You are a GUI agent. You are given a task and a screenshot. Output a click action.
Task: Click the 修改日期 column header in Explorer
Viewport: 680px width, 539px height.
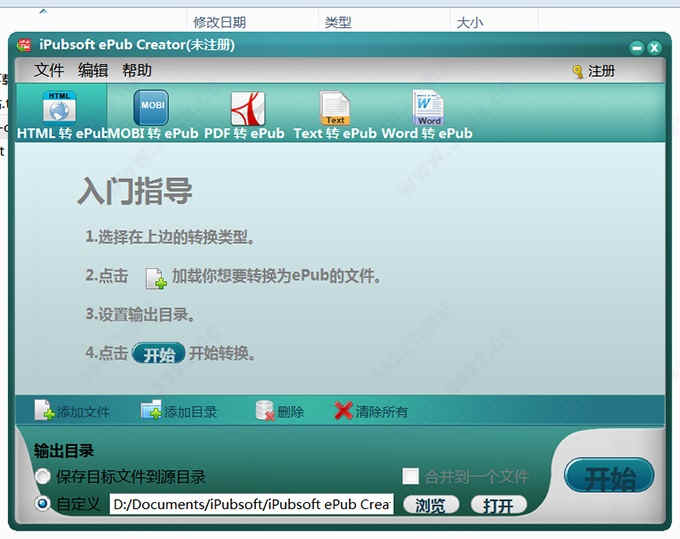point(220,22)
